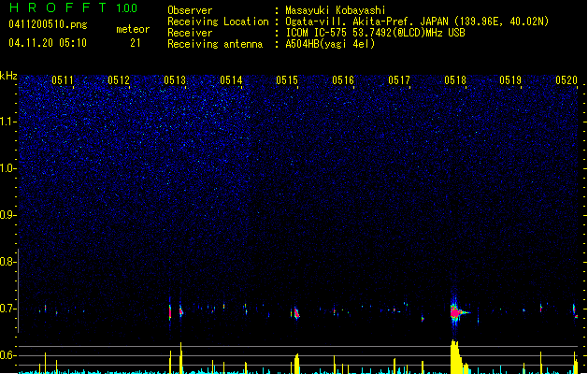Click the HROFFT 1.0.0 title text
The height and width of the screenshot is (374, 588).
point(74,7)
